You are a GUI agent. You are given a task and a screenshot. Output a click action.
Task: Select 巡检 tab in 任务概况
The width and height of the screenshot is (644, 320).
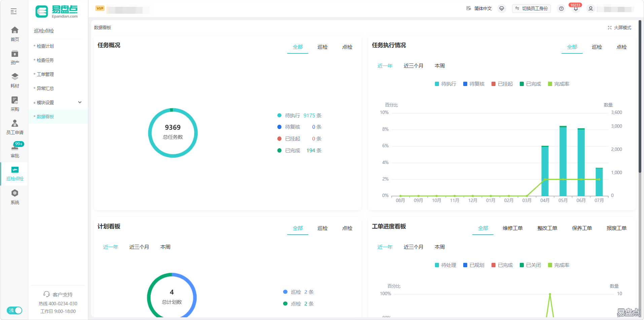click(323, 47)
